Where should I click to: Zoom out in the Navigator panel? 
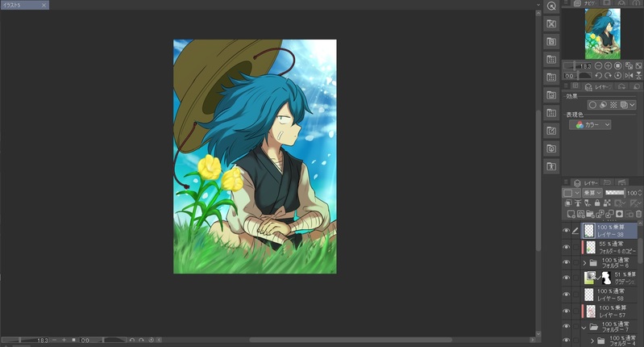click(598, 66)
